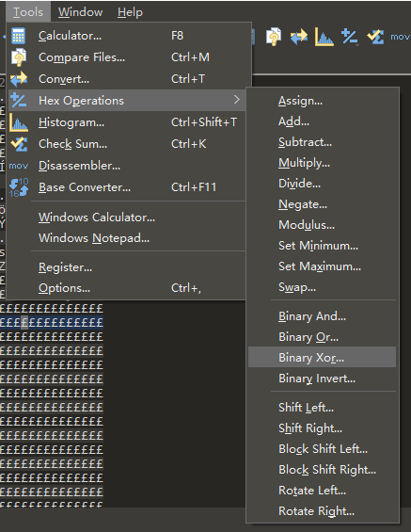411x532 pixels.
Task: Launch Windows Notepad... from menu
Action: click(x=94, y=238)
